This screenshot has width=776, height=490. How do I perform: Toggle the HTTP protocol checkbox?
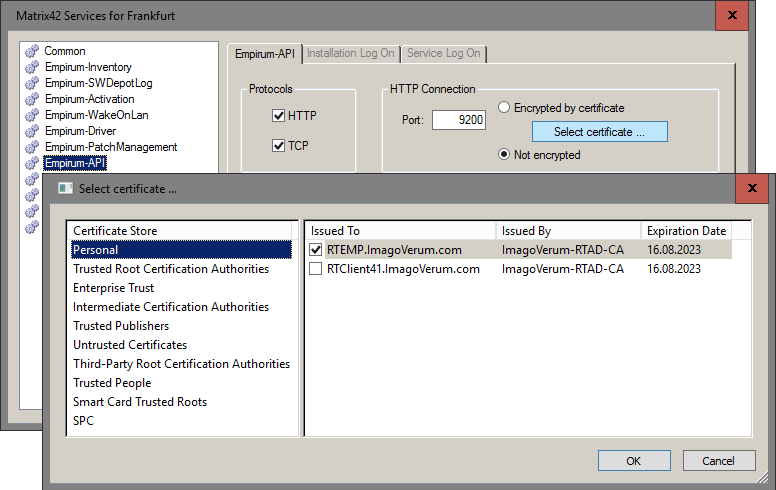(279, 116)
